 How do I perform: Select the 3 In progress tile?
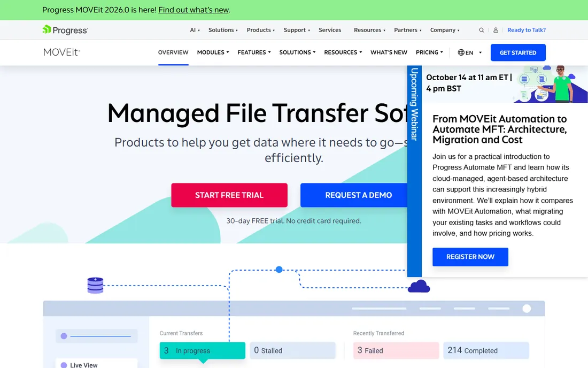[x=203, y=350]
